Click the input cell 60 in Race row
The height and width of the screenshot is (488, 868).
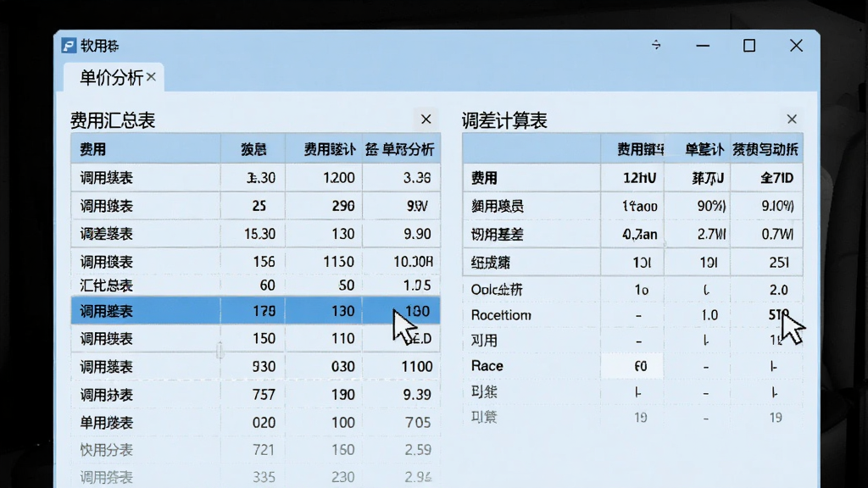(x=632, y=366)
